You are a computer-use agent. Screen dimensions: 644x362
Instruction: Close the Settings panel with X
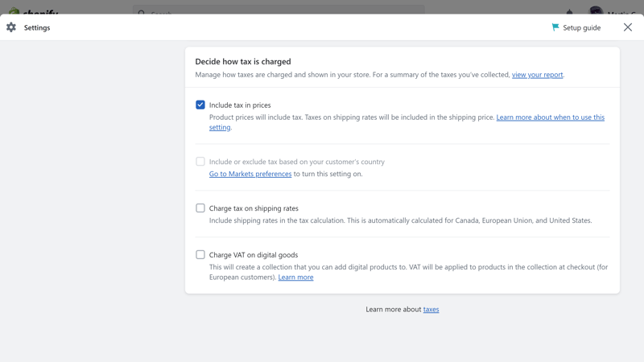[x=628, y=27]
